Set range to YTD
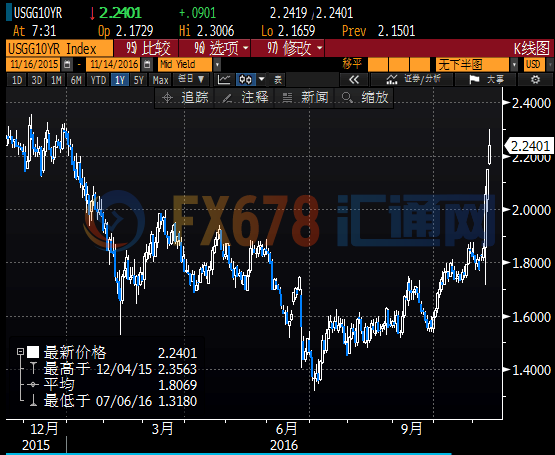 click(98, 80)
